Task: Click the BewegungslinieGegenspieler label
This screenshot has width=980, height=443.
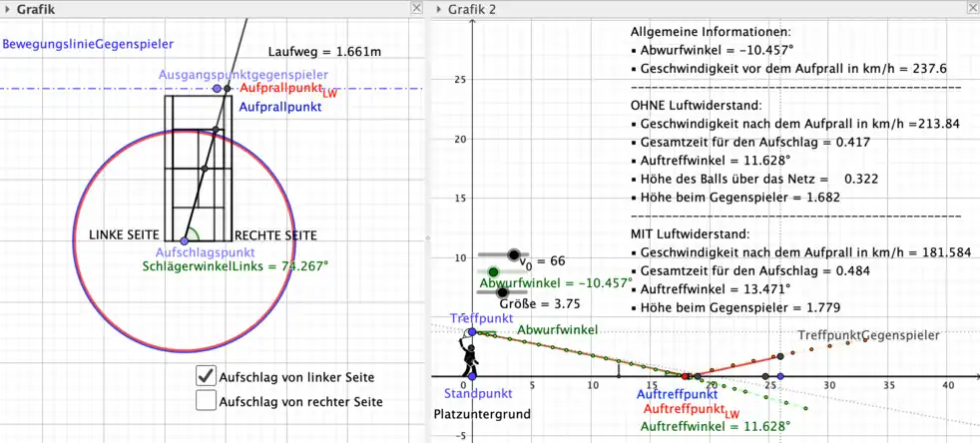Action: pos(88,44)
